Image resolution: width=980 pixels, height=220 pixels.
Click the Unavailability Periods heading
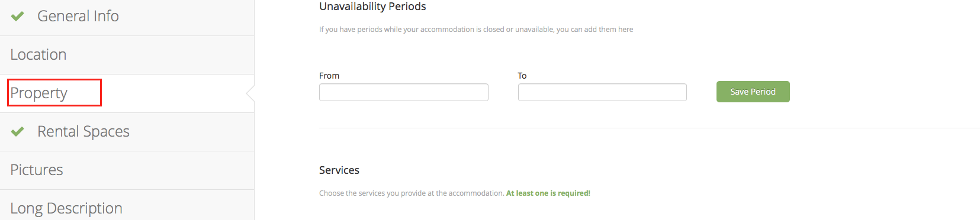[372, 7]
